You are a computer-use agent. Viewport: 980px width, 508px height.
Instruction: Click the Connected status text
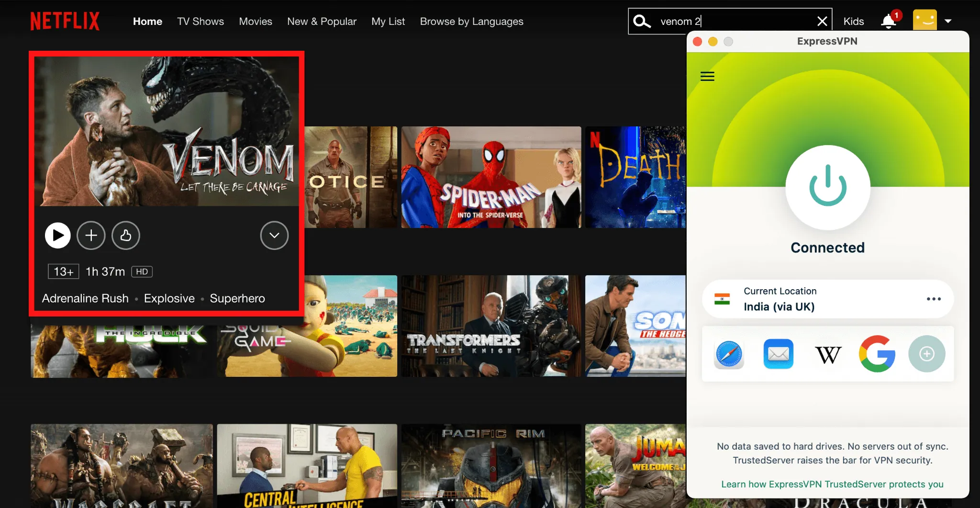click(827, 248)
